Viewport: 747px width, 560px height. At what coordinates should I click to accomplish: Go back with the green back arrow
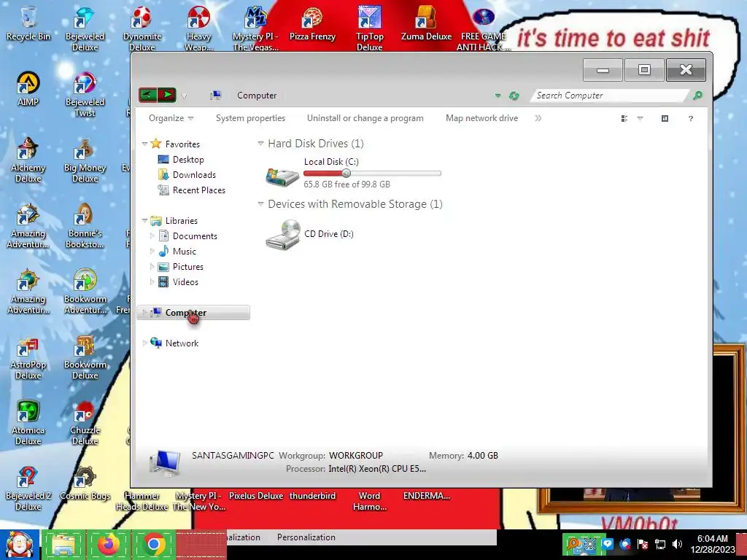tap(147, 96)
